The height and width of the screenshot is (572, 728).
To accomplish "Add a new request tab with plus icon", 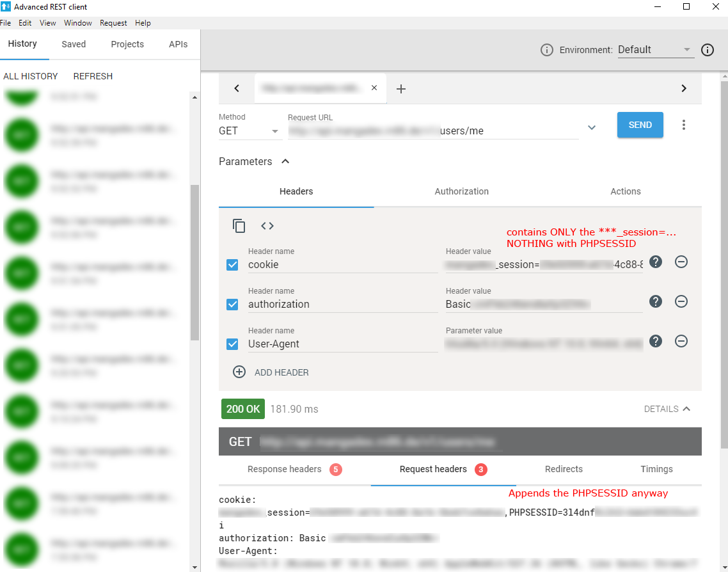I will (401, 88).
